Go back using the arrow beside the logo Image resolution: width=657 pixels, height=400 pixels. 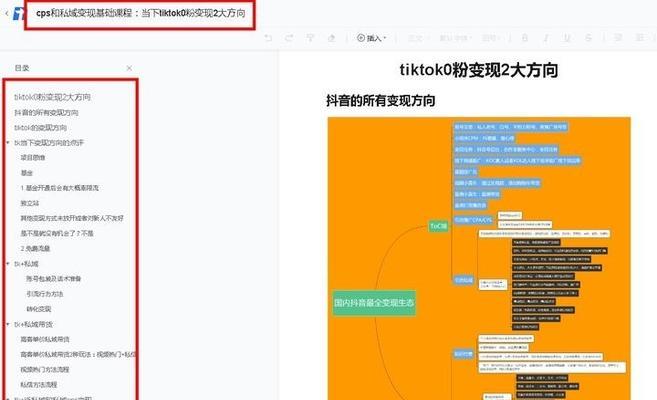click(x=7, y=13)
